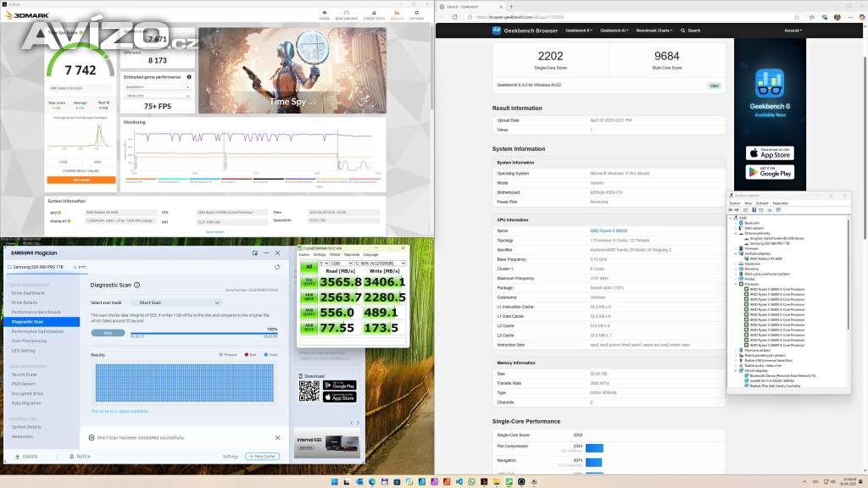Viewport: 868px width, 488px height.
Task: Open Benchmarks section in 3DMark
Action: pos(347,15)
